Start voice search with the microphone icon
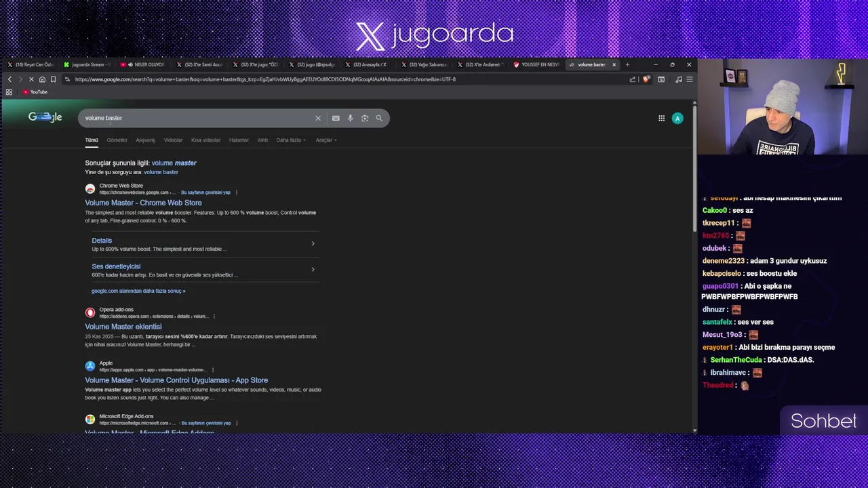Viewport: 868px width, 488px height. [350, 118]
